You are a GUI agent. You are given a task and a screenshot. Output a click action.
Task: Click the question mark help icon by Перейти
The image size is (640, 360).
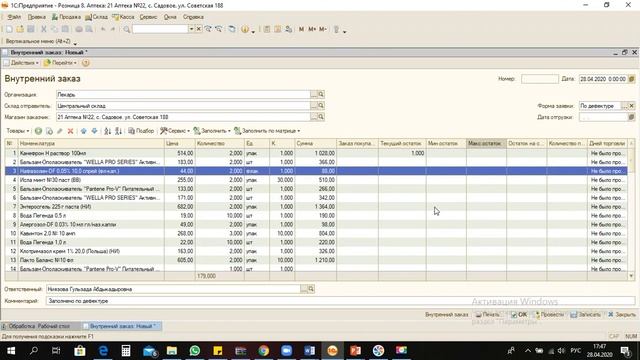click(x=86, y=63)
